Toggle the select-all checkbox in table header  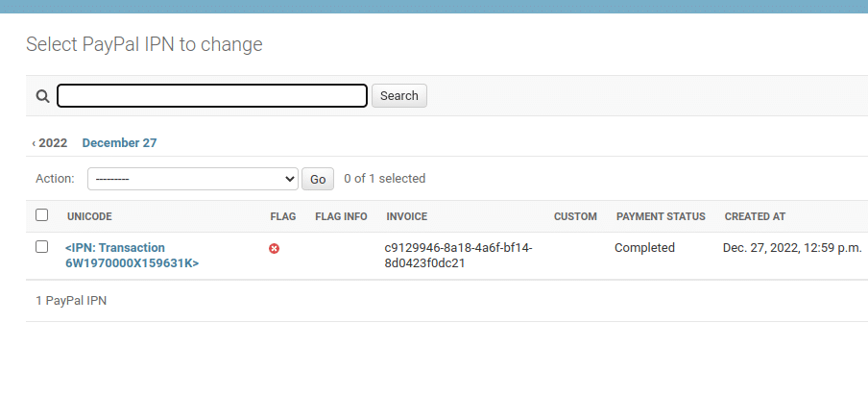click(41, 215)
